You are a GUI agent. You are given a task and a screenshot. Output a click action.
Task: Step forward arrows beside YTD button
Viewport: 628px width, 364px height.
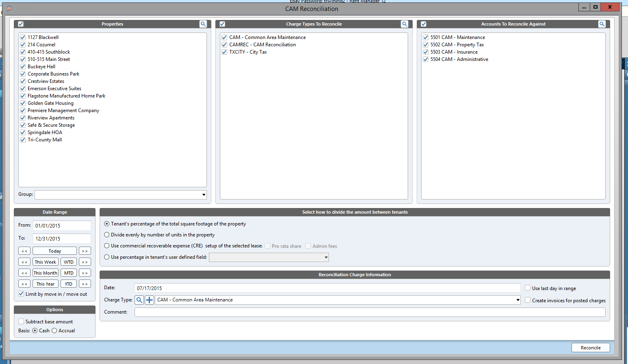(x=85, y=284)
